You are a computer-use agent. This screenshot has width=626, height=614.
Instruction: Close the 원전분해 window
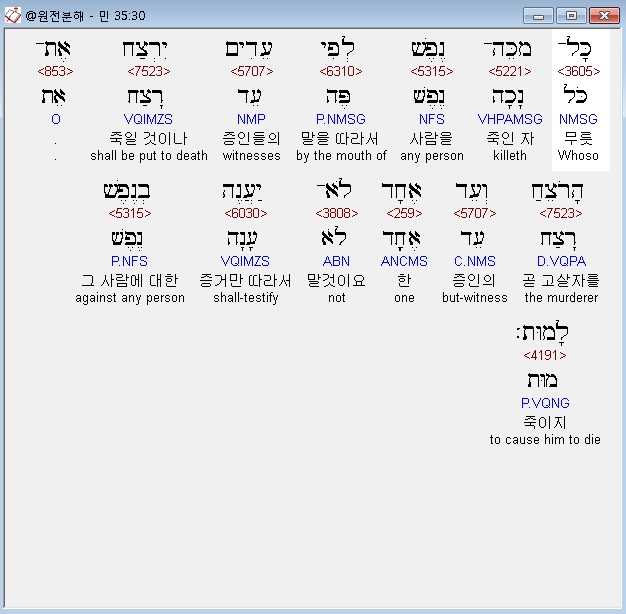tap(604, 16)
